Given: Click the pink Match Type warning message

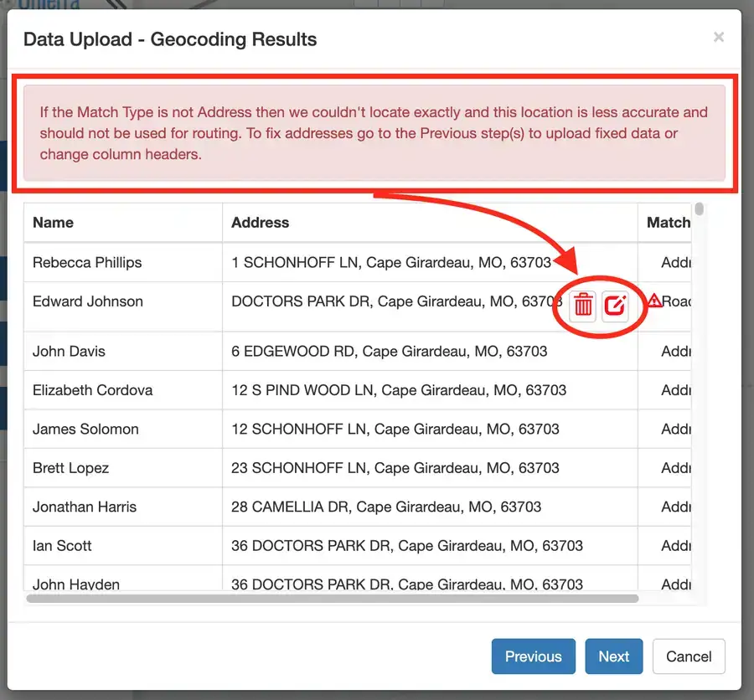Looking at the screenshot, I should click(374, 133).
